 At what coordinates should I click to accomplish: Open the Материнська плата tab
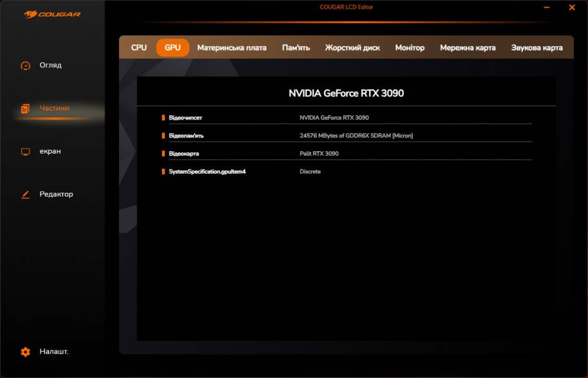[233, 47]
